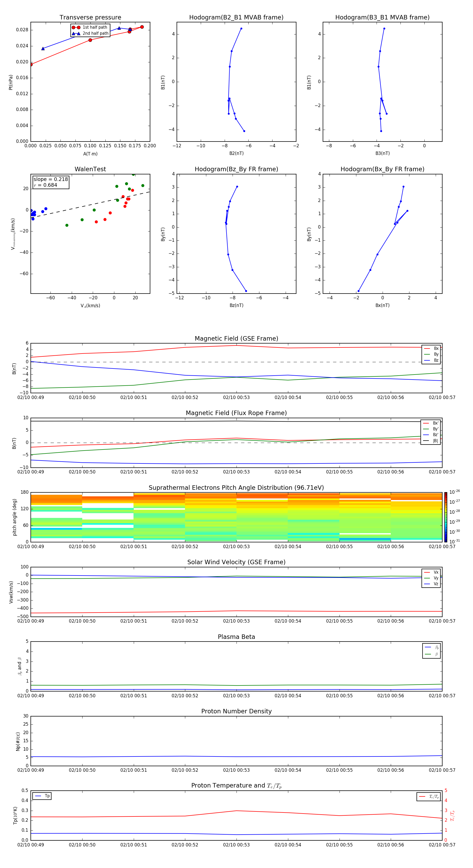Click the 'Vsw(km/s)' y-axis label
Screen dimensions: 473x868
[x=11, y=592]
